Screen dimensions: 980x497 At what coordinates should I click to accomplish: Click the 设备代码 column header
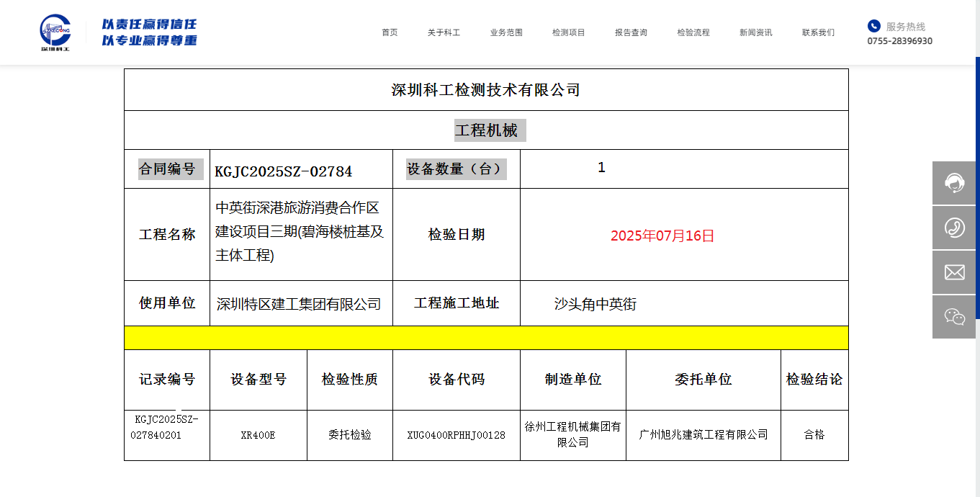pos(457,380)
